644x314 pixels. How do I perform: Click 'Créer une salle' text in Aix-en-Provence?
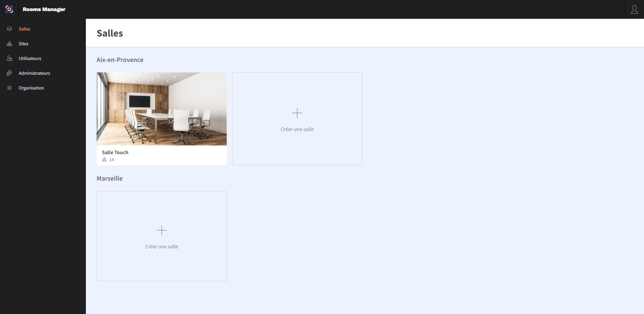(297, 129)
